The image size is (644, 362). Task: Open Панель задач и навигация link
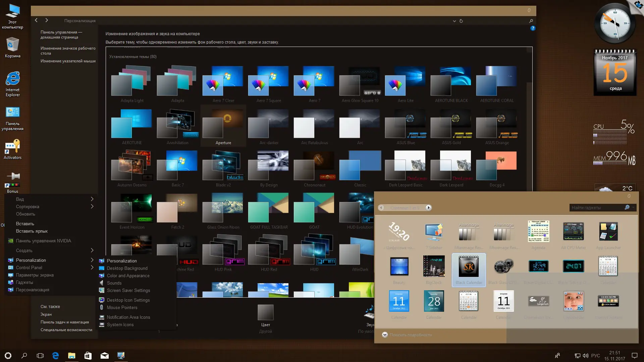(65, 322)
